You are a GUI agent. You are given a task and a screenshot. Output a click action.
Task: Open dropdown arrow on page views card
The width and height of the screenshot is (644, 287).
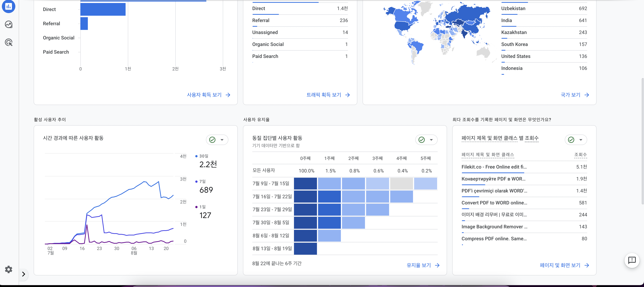pyautogui.click(x=581, y=140)
